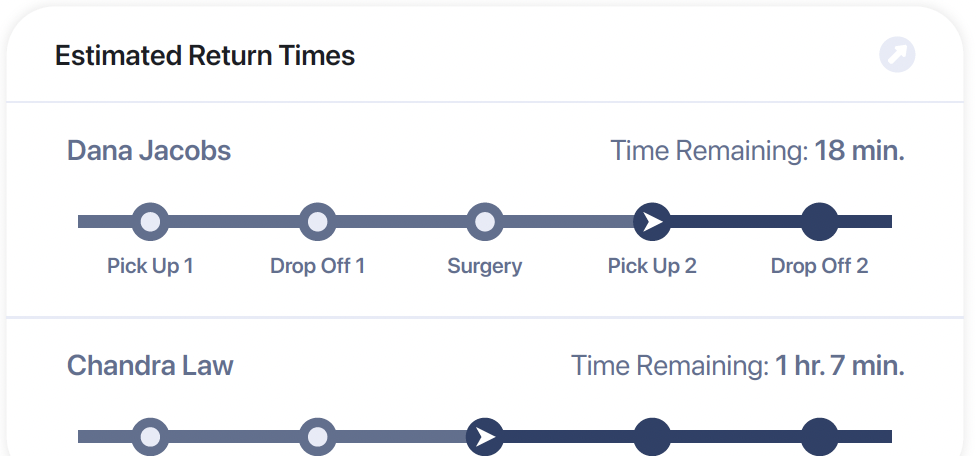The height and width of the screenshot is (456, 976).
Task: Select Dana Jacobs Drop Off 2 node
Action: [x=819, y=221]
